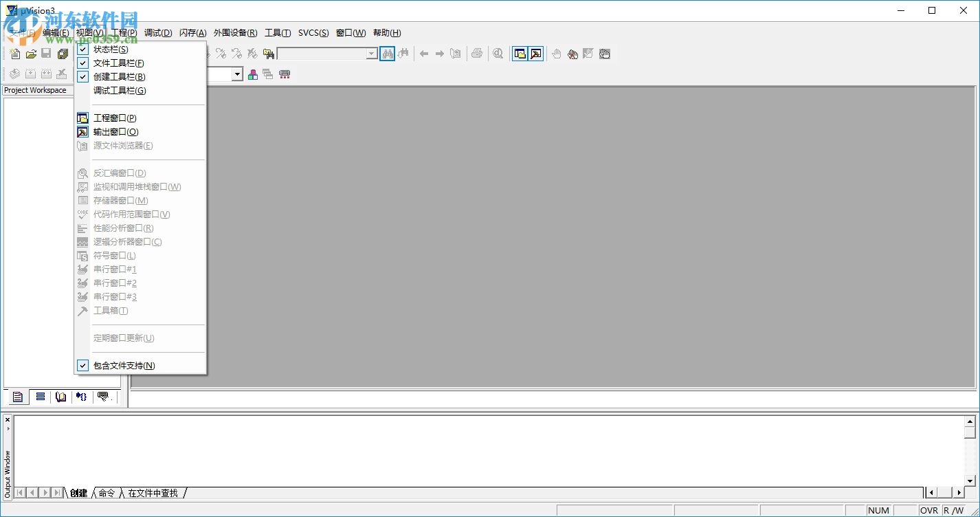Open a file using the folder icon

click(x=31, y=54)
